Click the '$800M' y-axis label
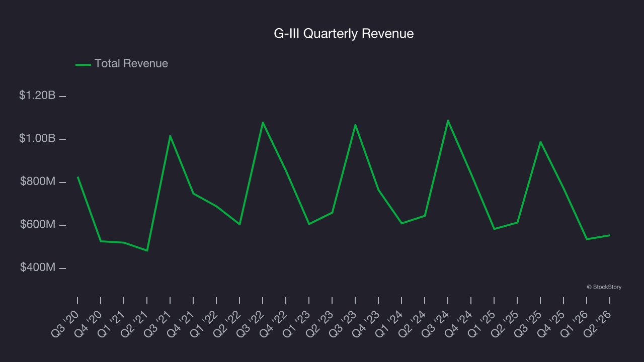This screenshot has width=644, height=362. click(37, 182)
